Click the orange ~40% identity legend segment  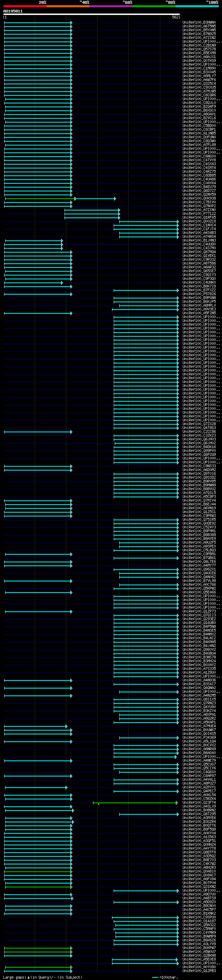[68, 6]
